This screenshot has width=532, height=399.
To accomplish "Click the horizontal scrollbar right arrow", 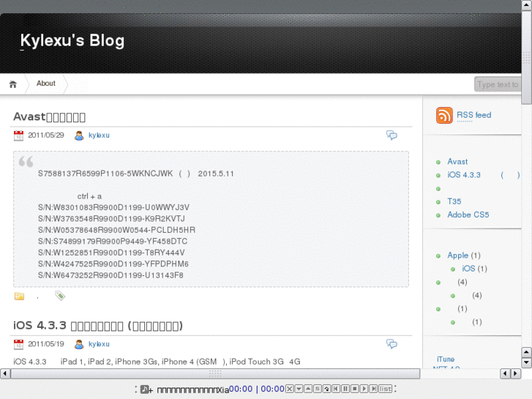I will [516, 373].
